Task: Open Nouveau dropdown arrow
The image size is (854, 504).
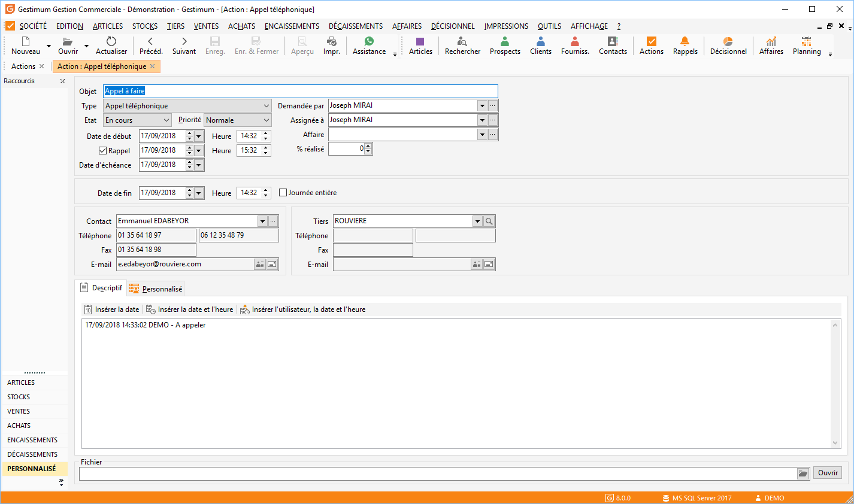Action: click(49, 45)
